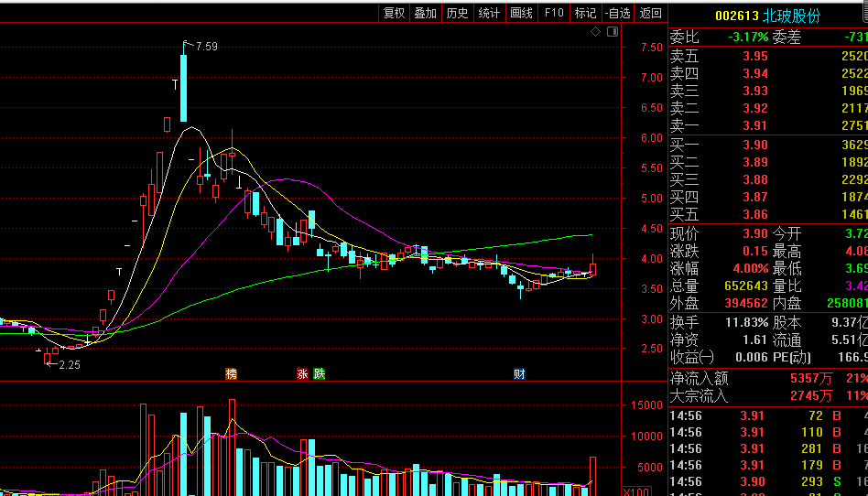
Task: Select the 买五 row at 3.86
Action: 768,214
